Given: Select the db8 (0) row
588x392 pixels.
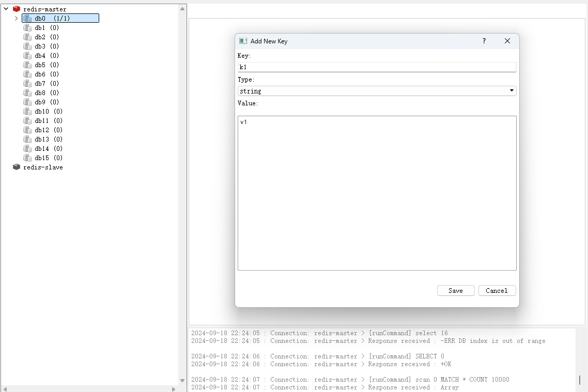Looking at the screenshot, I should click(x=47, y=93).
